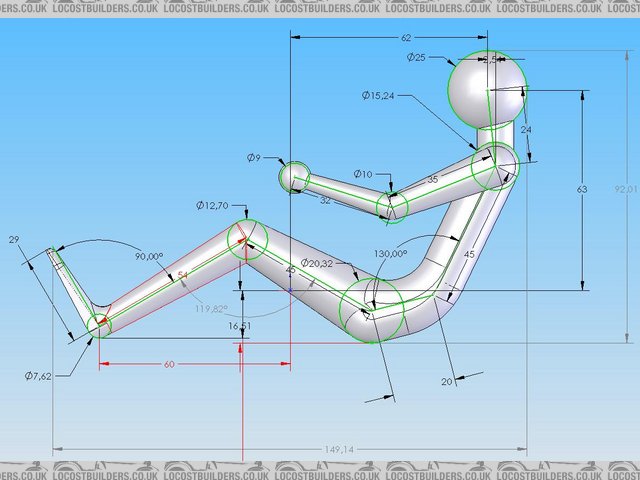Click the Ø9 hand diameter label
640x480 pixels.
tap(253, 158)
